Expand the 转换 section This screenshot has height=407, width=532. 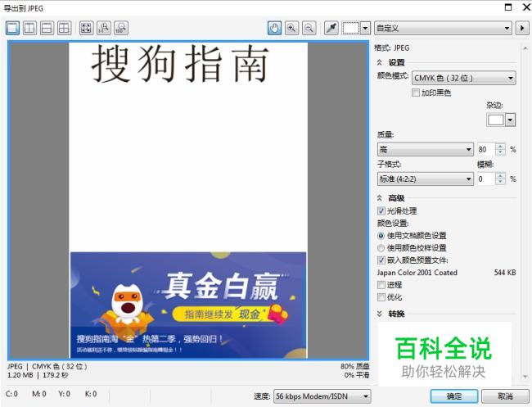[380, 314]
